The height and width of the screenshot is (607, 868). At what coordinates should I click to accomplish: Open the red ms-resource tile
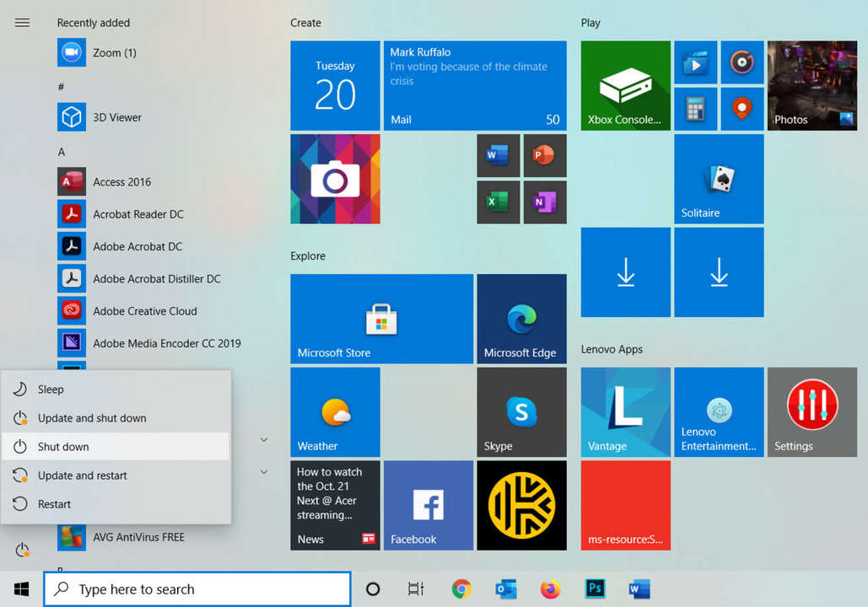(626, 505)
